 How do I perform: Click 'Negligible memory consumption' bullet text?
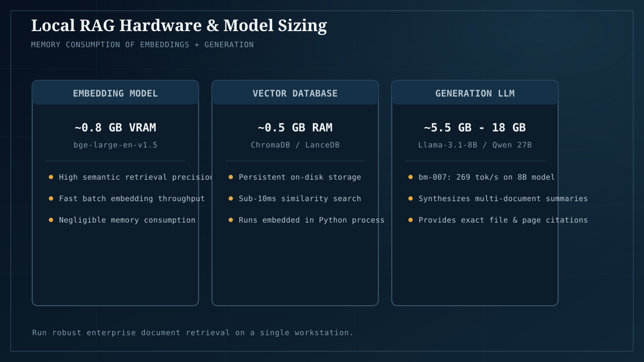pos(127,220)
